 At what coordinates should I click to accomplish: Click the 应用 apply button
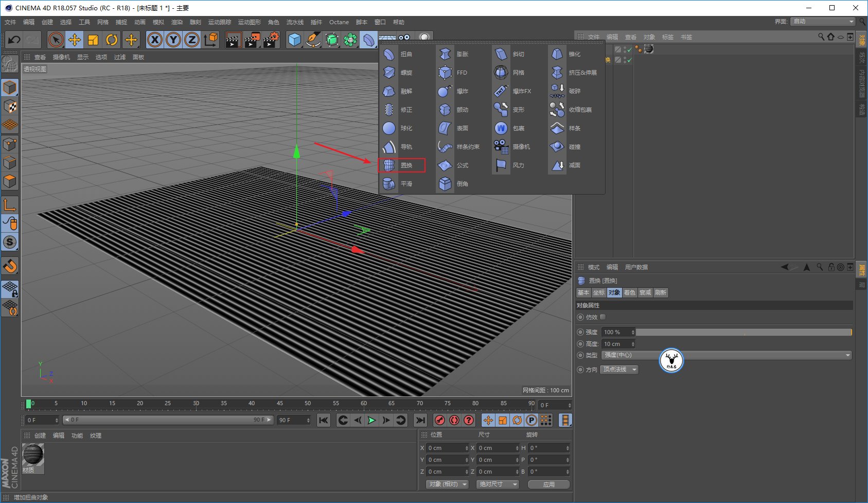tap(548, 484)
